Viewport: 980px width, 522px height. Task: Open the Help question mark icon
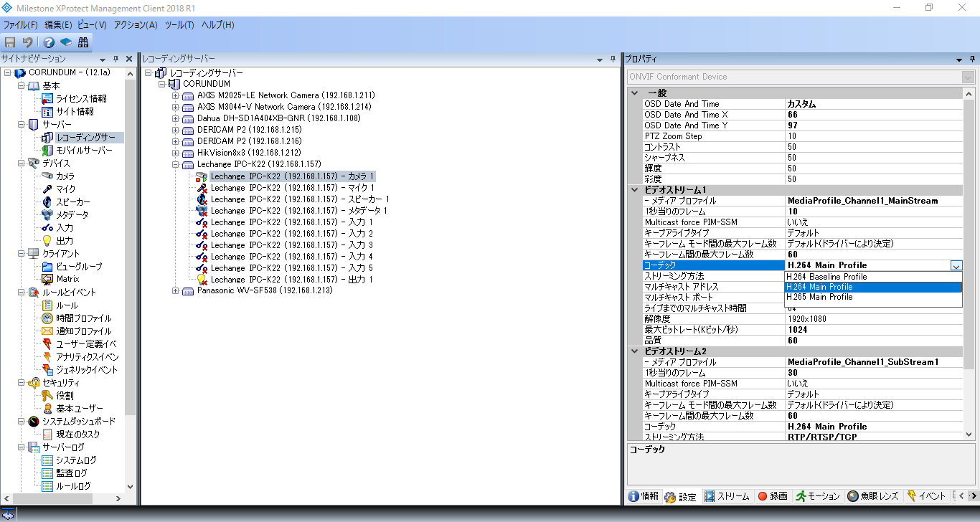coord(49,42)
